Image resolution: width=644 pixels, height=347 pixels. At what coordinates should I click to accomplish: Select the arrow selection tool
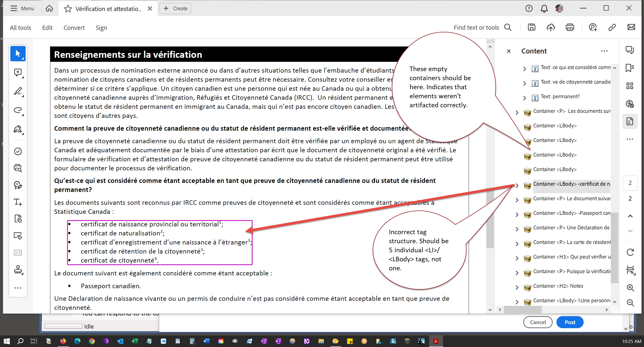pos(18,54)
